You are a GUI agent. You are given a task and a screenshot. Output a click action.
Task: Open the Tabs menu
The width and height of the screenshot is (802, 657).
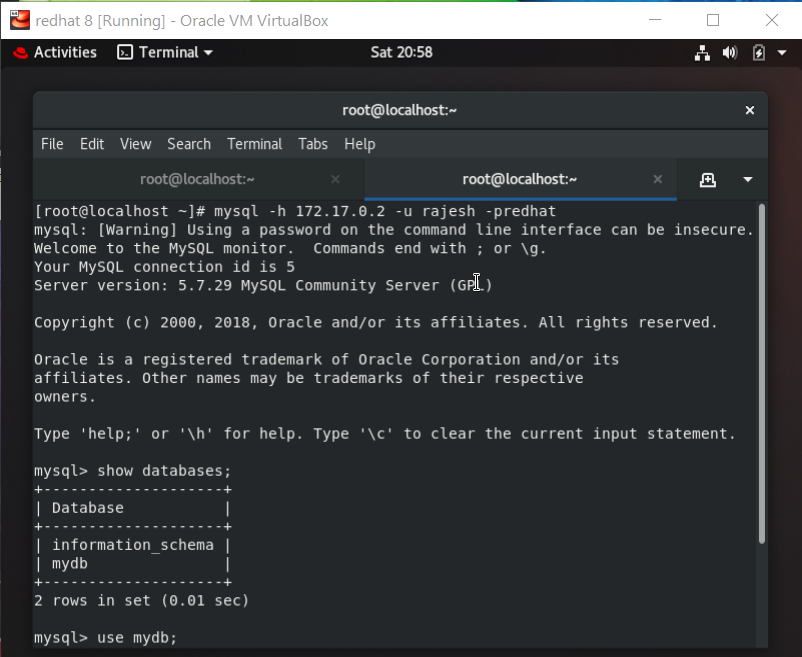click(x=313, y=144)
